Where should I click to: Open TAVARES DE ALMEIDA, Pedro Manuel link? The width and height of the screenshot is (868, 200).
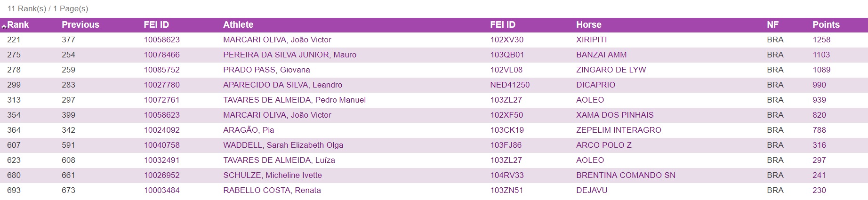(294, 100)
